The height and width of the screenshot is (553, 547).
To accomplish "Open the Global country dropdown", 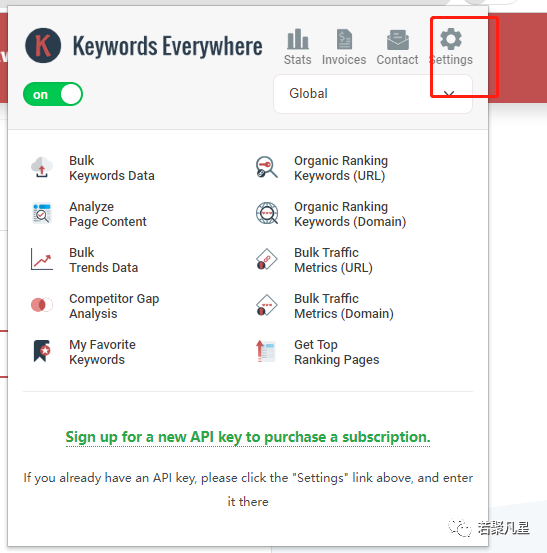I will coord(372,94).
